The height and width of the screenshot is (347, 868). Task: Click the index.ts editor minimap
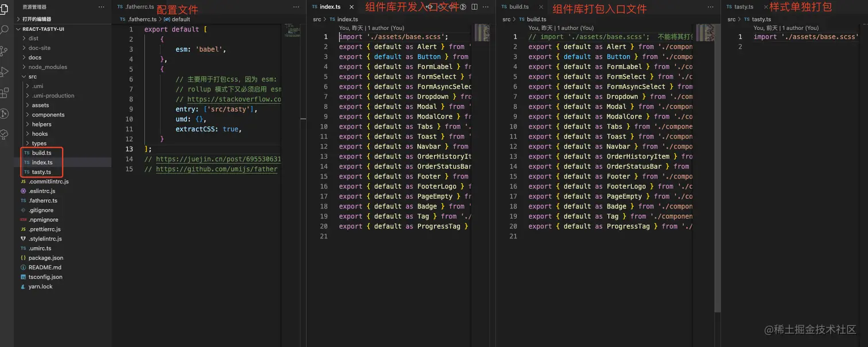482,33
